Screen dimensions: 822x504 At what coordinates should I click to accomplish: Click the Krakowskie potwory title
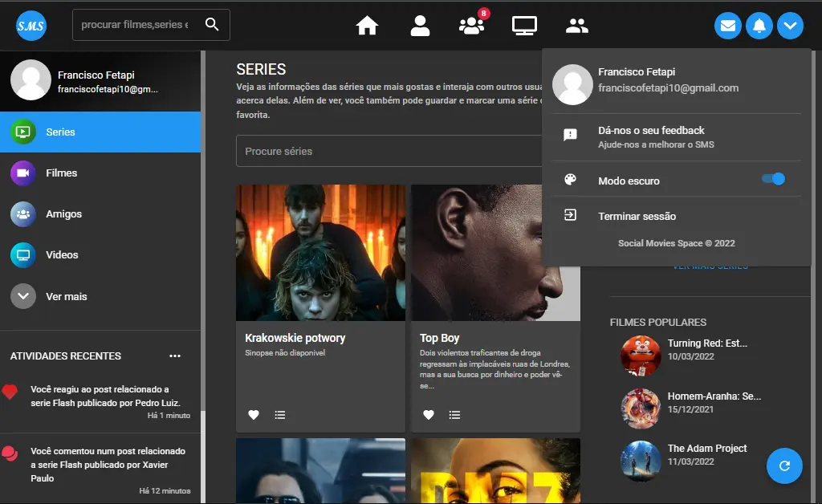point(295,338)
